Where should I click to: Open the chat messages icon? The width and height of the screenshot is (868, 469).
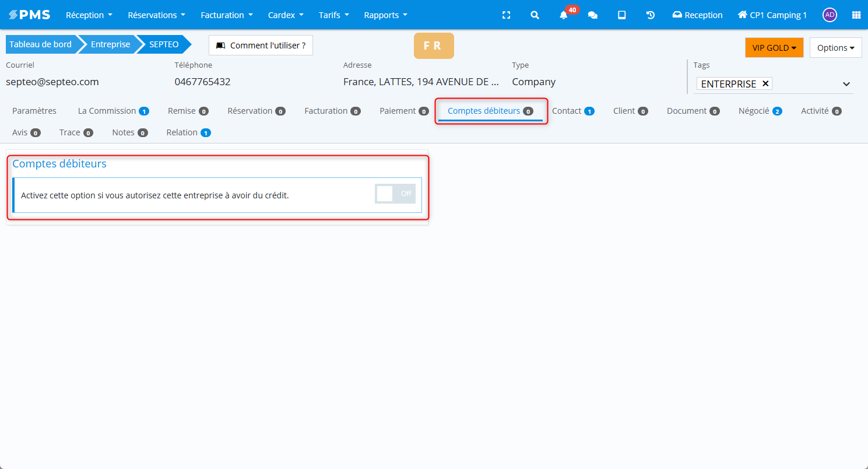(593, 15)
